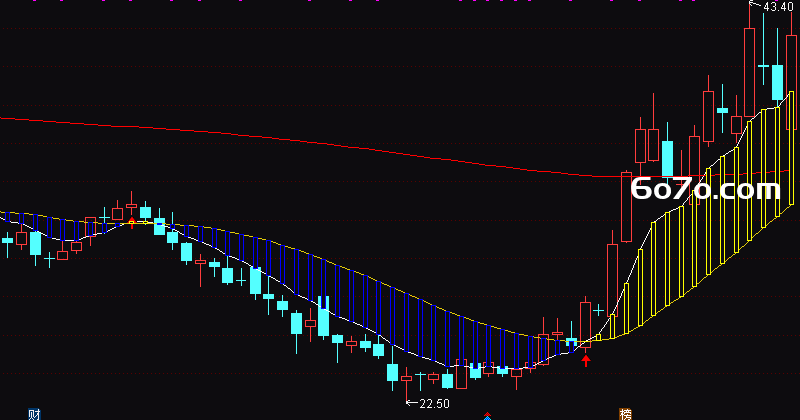Click the red buy arrow below the white-yellow line crossover
This screenshot has height=420, width=800.
586,361
